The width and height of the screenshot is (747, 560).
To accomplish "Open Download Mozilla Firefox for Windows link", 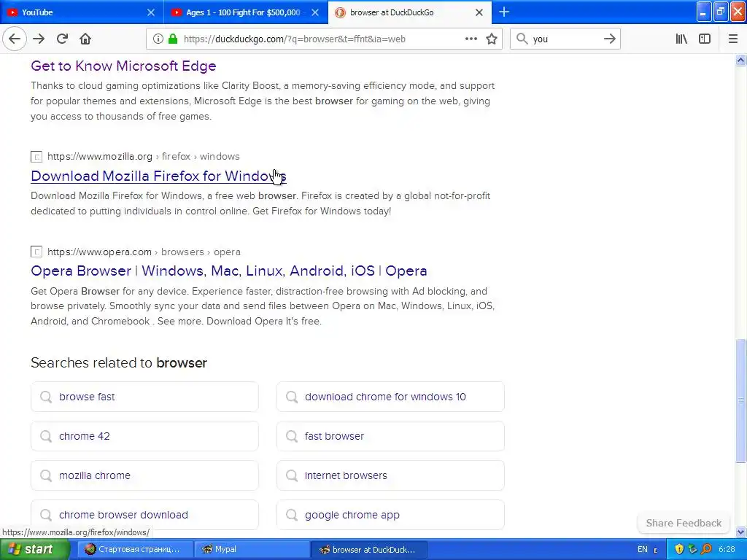I will pos(158,176).
